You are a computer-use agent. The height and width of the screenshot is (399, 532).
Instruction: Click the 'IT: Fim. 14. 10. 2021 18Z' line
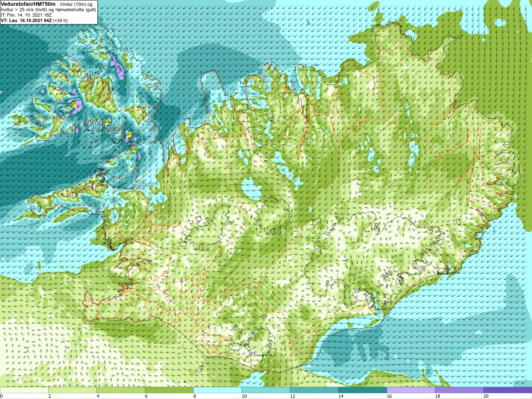click(x=26, y=15)
